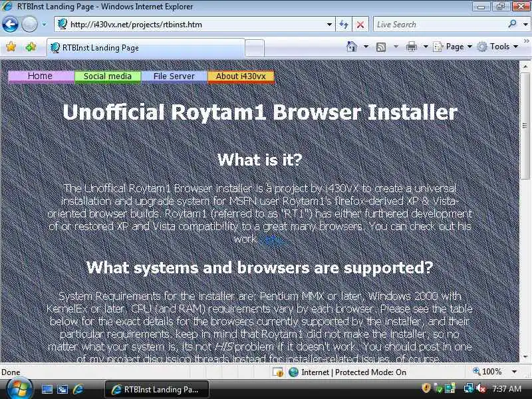Click the Social media navigation button

[108, 76]
